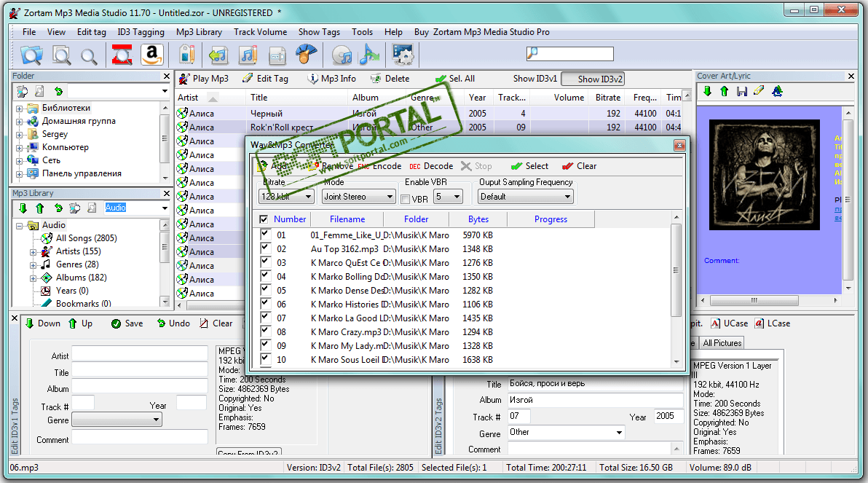
Task: Uncheck the checkbox for file 01
Action: click(264, 235)
